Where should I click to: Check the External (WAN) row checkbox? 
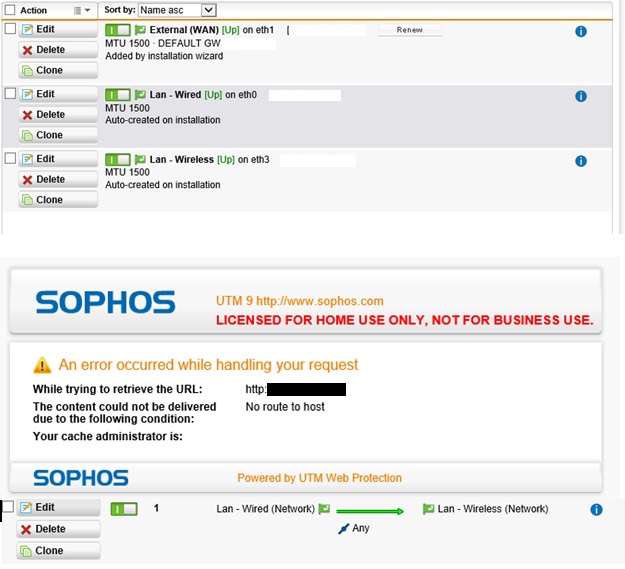point(10,29)
